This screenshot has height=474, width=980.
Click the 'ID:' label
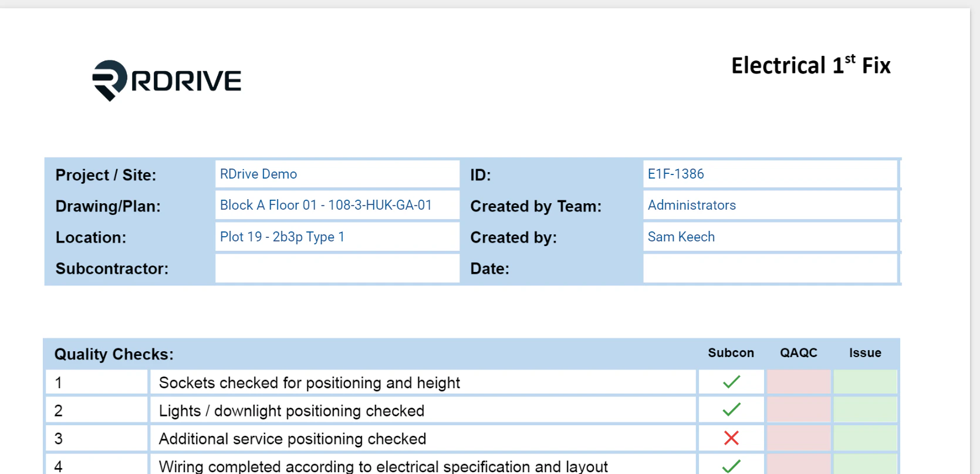click(x=481, y=175)
